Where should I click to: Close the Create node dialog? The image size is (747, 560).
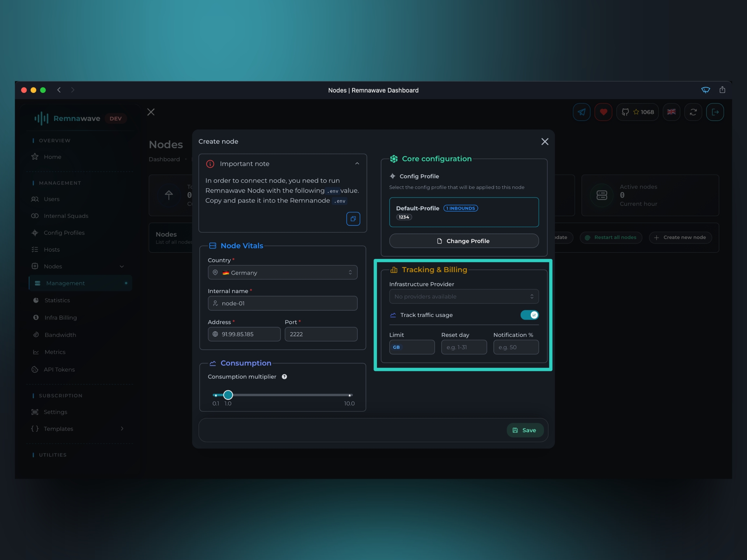click(x=545, y=142)
